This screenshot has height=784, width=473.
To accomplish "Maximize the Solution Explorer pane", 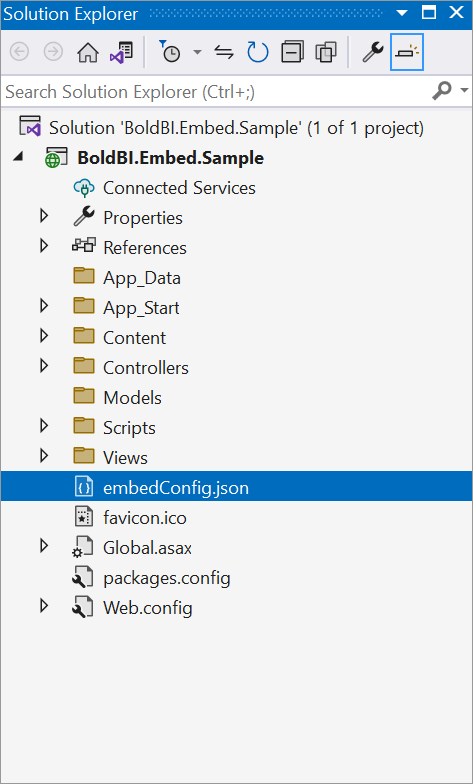I will 429,12.
